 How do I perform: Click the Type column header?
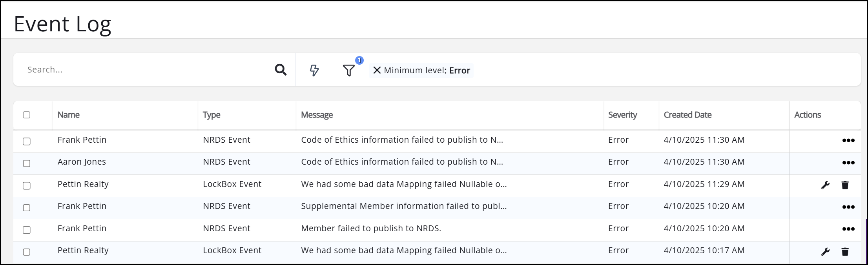coord(212,115)
